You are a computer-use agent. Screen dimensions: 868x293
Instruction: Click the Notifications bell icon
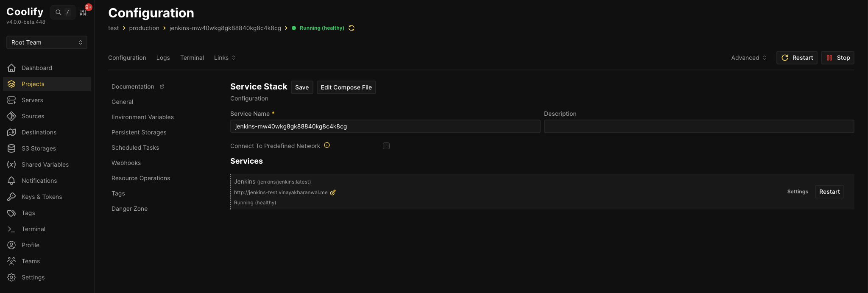[11, 181]
